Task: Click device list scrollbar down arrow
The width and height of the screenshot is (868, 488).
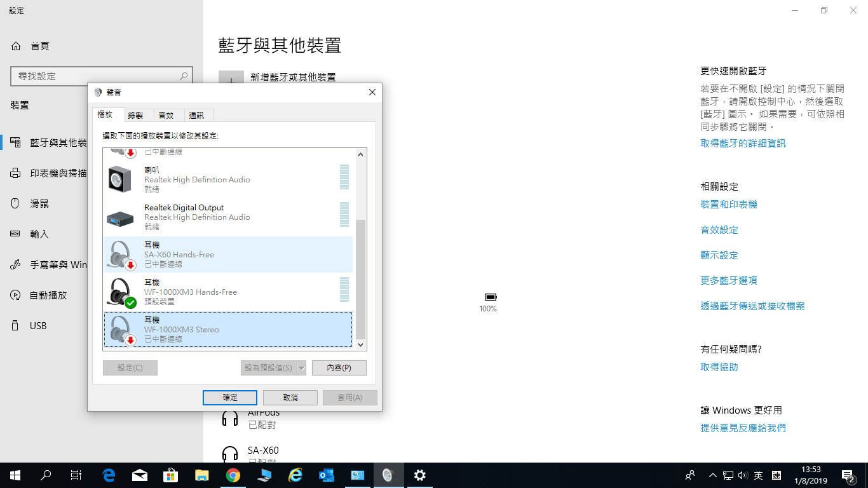Action: click(x=361, y=344)
